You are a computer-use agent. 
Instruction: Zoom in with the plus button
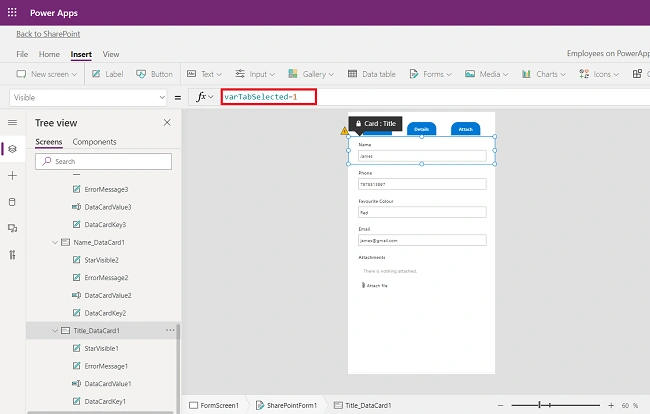coord(611,405)
